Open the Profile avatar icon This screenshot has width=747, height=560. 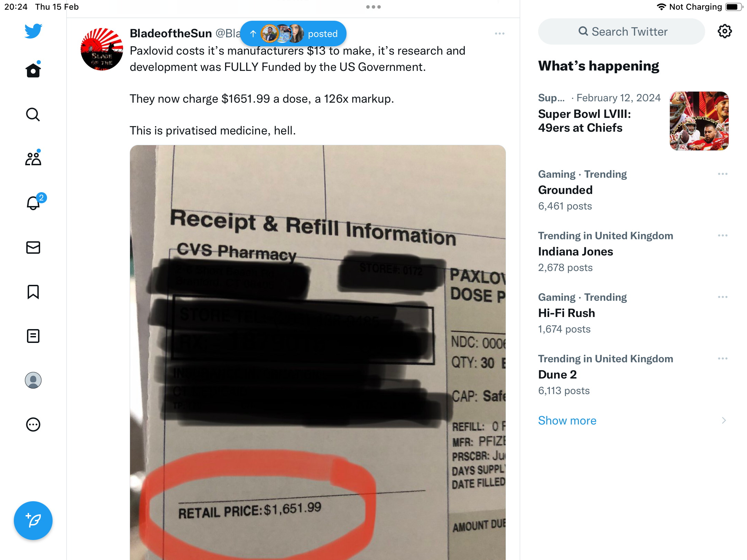pyautogui.click(x=33, y=380)
